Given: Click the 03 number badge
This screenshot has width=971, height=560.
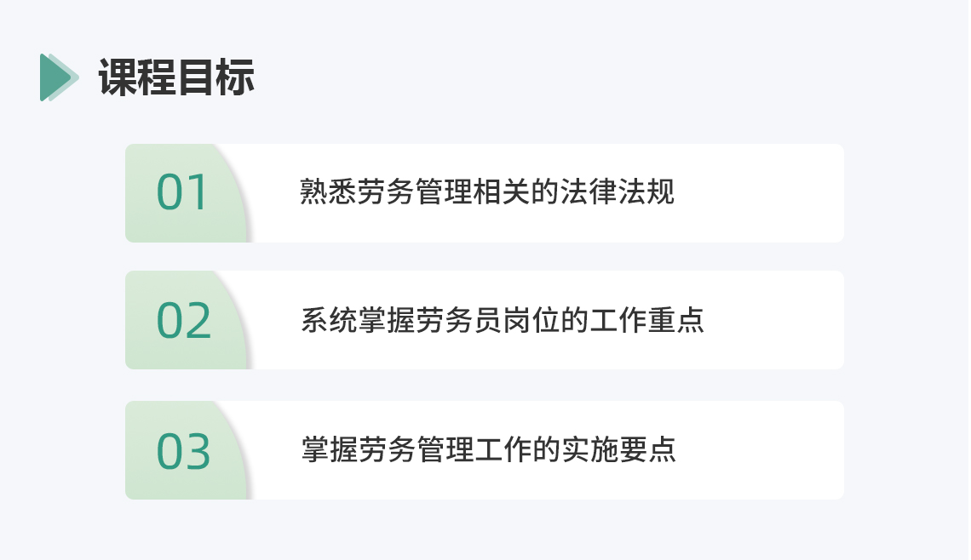Looking at the screenshot, I should point(184,451).
